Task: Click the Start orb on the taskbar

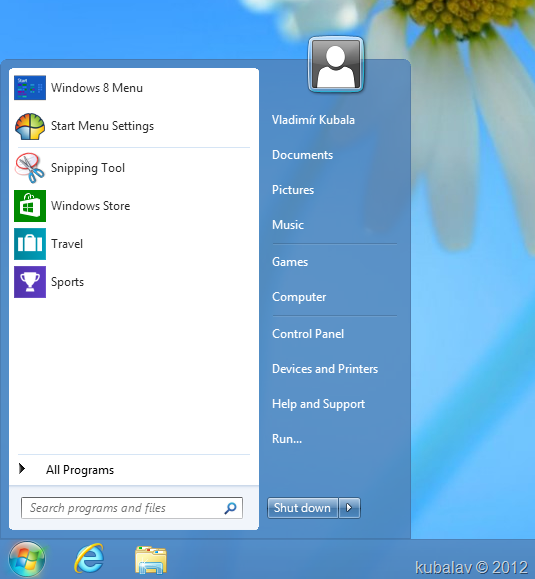Action: click(x=27, y=559)
